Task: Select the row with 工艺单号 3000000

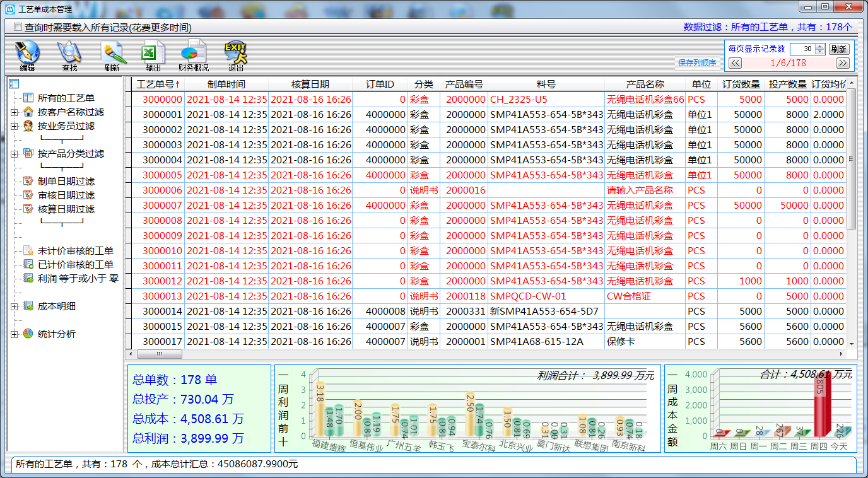Action: [x=489, y=99]
